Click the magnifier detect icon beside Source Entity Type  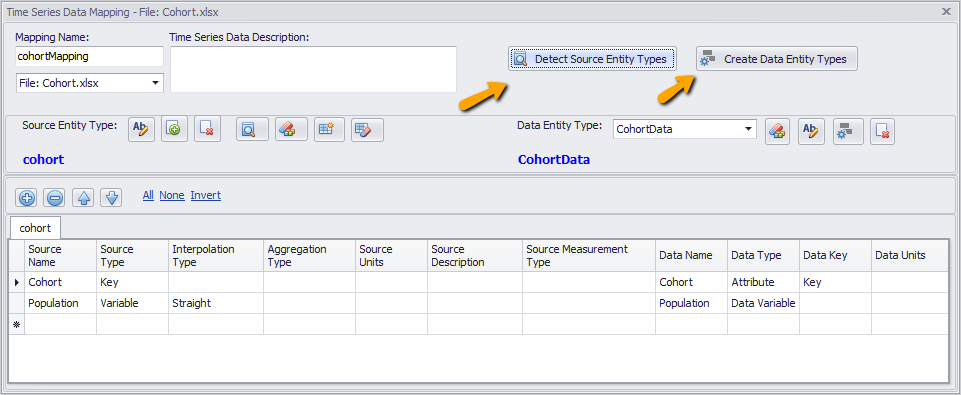tap(253, 129)
